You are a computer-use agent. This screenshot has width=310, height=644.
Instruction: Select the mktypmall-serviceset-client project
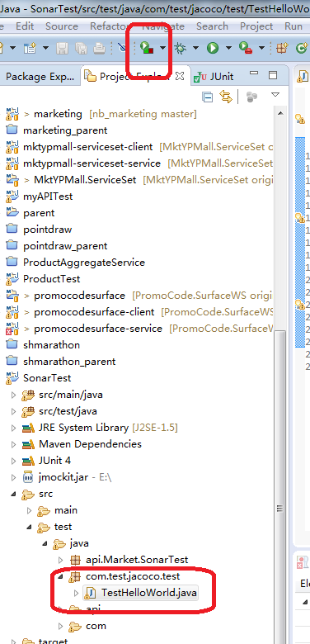[x=87, y=147]
